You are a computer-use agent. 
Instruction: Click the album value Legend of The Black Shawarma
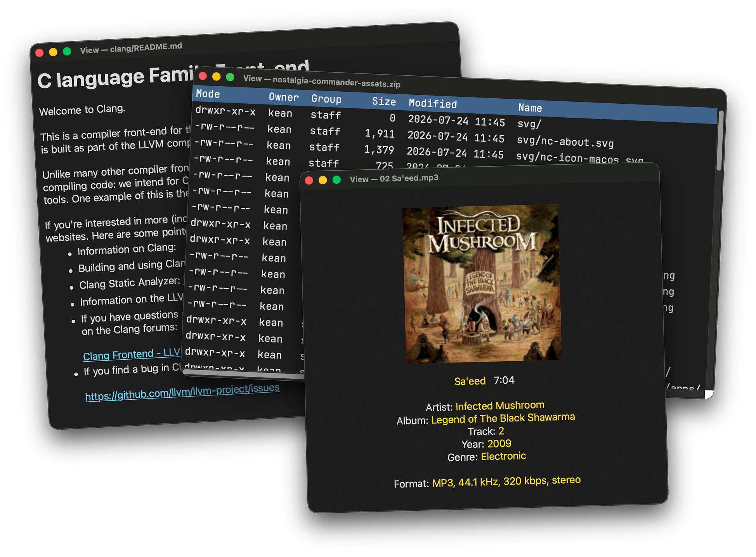(x=503, y=418)
